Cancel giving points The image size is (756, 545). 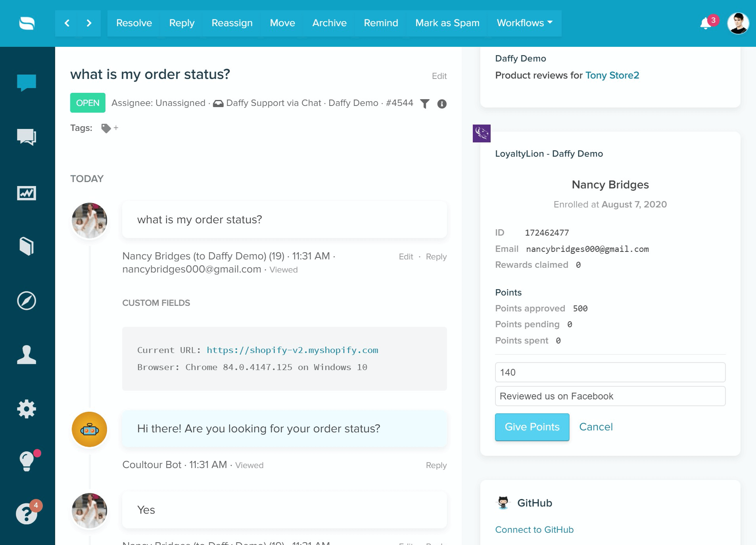pyautogui.click(x=596, y=427)
